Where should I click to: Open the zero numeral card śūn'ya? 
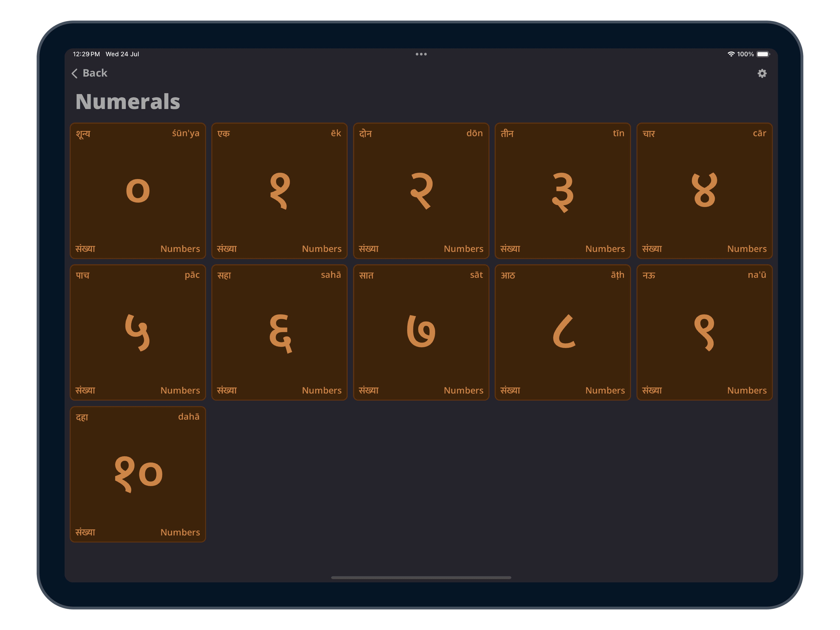click(138, 190)
